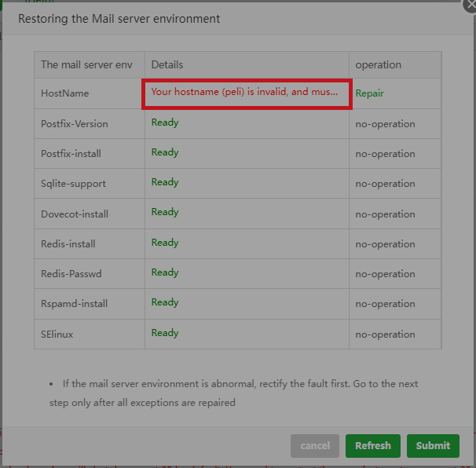This screenshot has height=468, width=476.
Task: Click the Dovecot-install row label
Action: click(x=75, y=214)
